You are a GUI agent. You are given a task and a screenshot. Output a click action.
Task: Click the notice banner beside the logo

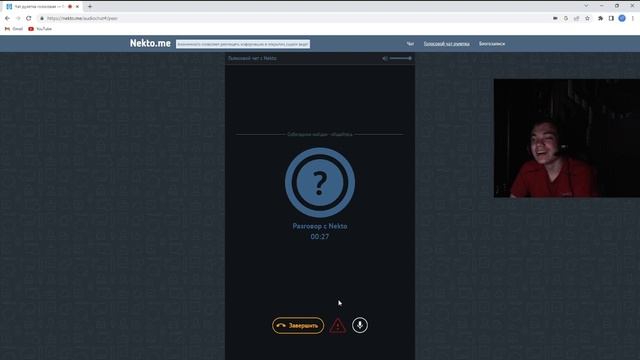click(243, 44)
